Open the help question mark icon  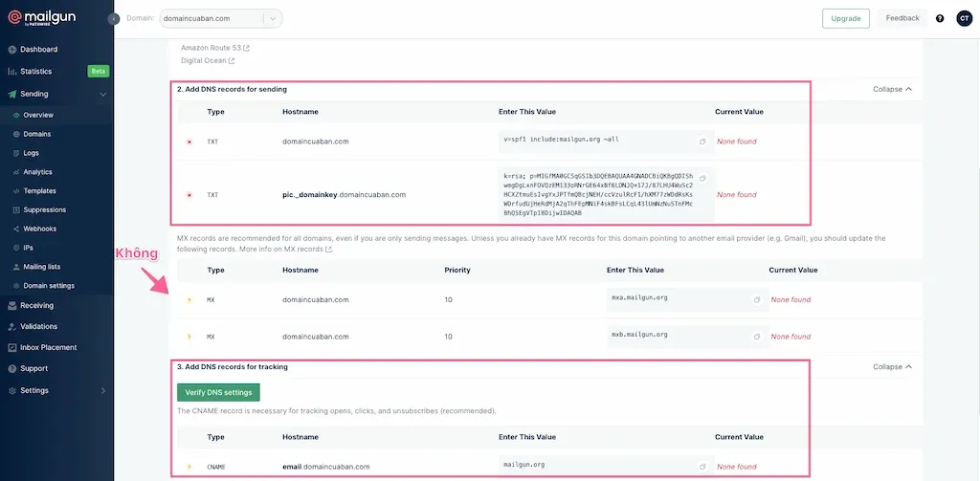point(940,19)
